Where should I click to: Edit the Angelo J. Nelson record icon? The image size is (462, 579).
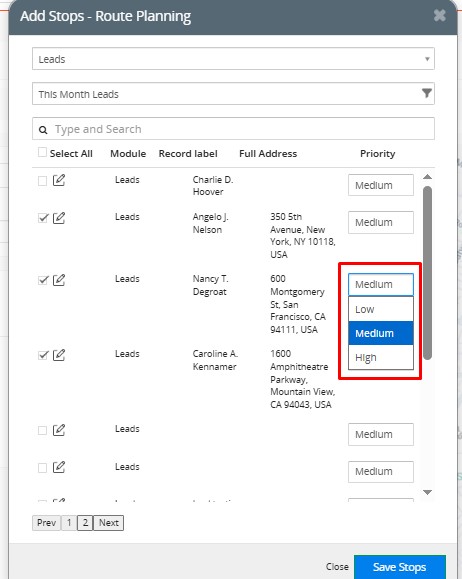(59, 218)
